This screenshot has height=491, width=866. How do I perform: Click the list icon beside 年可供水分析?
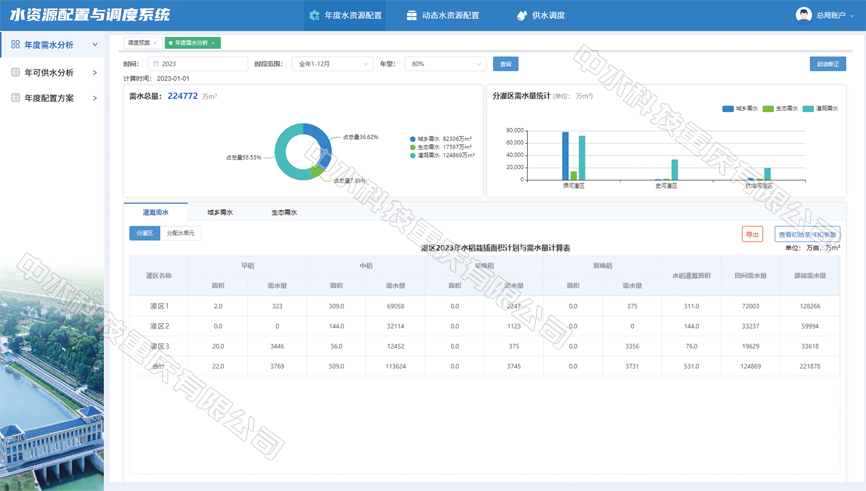15,72
